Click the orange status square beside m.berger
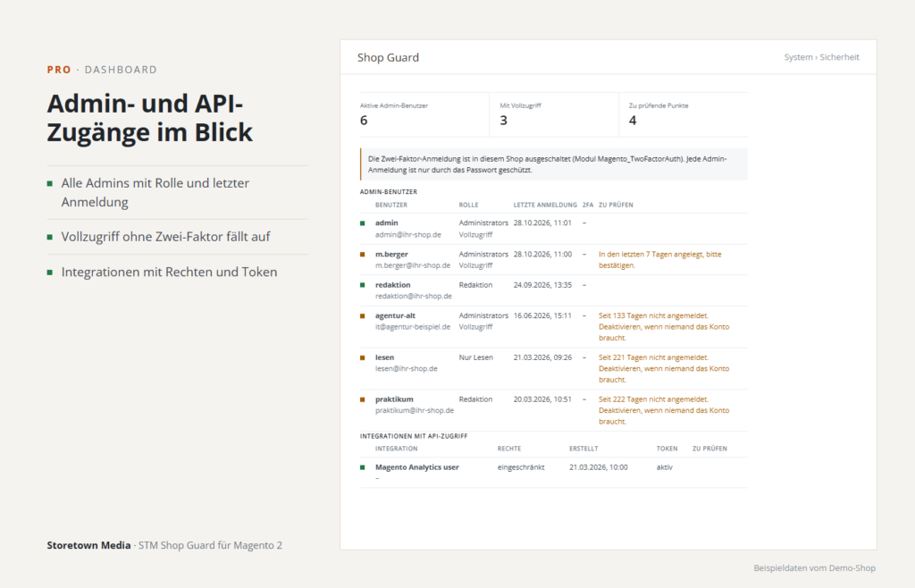 tap(363, 255)
